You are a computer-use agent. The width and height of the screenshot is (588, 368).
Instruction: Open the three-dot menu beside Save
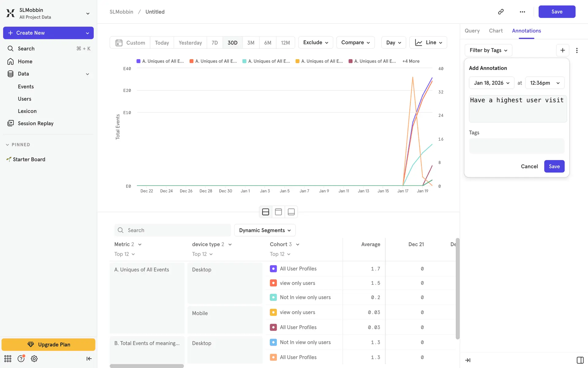pos(522,12)
